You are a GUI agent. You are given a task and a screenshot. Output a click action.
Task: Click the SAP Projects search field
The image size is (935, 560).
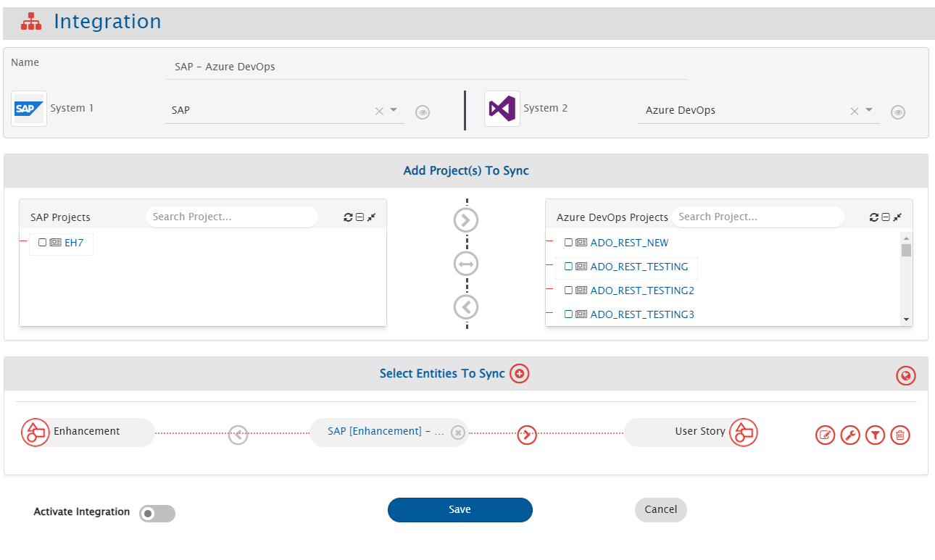(x=231, y=217)
